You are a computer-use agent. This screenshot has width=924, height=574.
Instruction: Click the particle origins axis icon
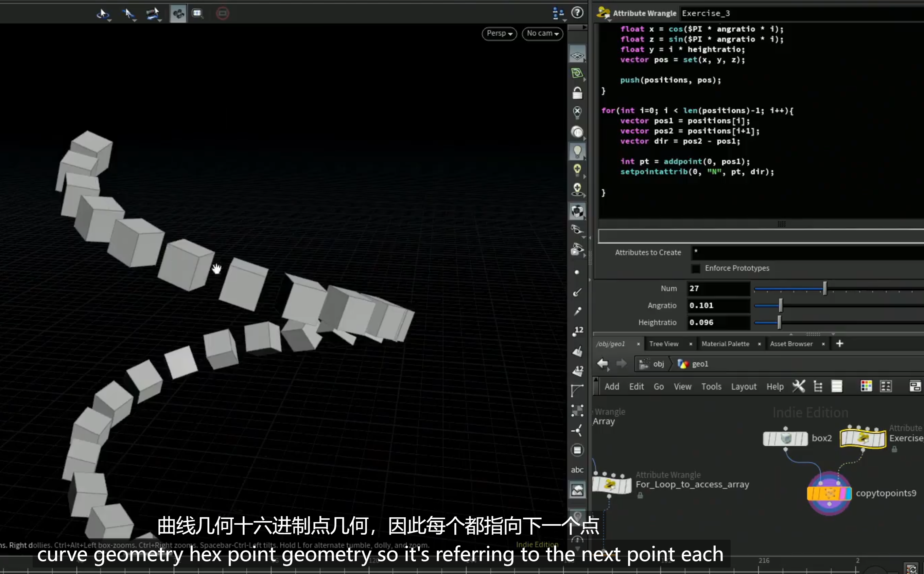[577, 431]
